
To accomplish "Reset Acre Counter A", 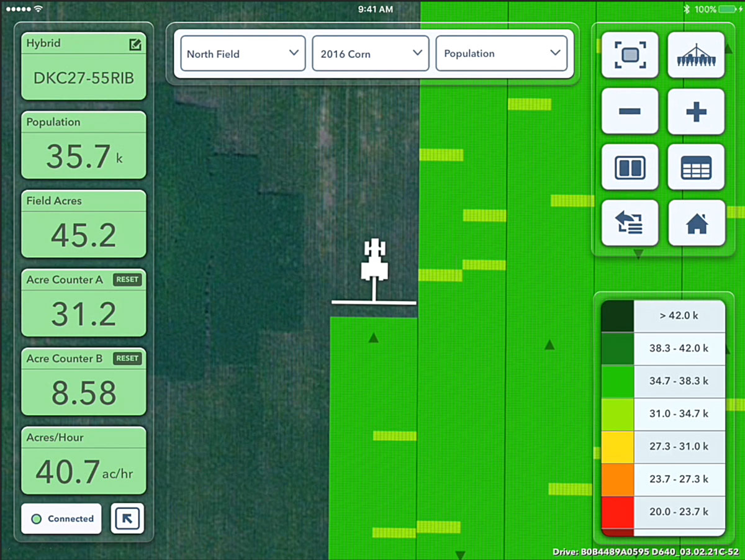I will point(127,279).
